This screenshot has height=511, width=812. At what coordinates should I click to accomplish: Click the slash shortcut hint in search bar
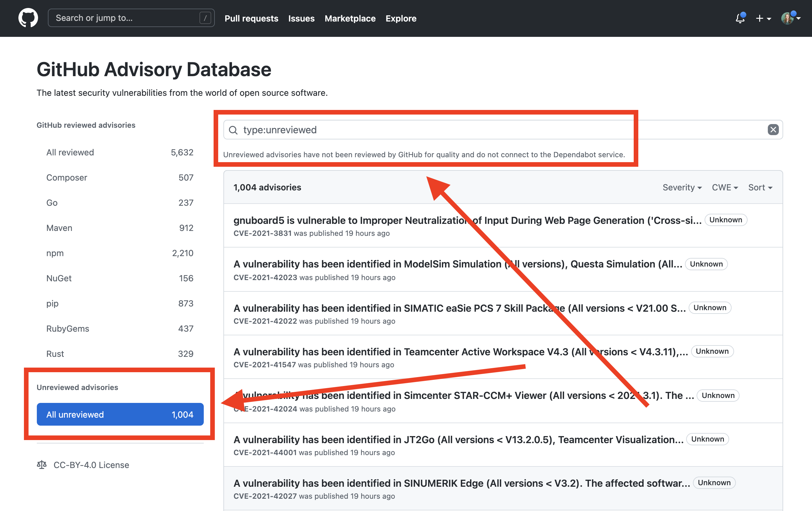[x=205, y=18]
